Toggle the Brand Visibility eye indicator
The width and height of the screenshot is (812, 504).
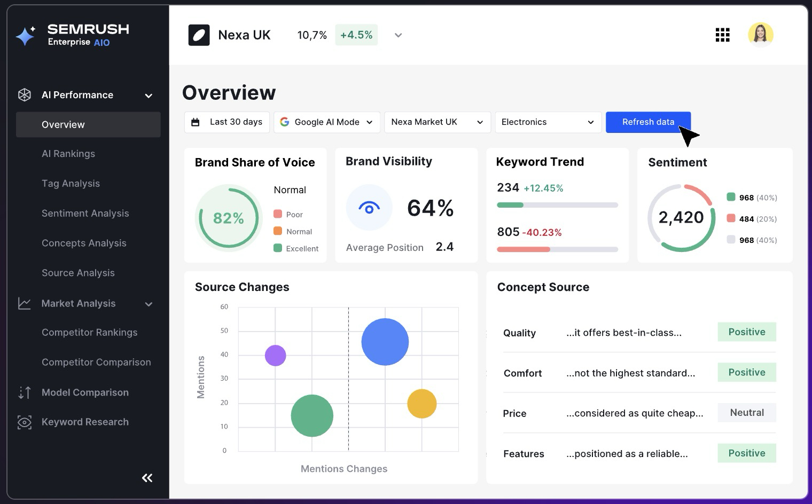pos(369,208)
